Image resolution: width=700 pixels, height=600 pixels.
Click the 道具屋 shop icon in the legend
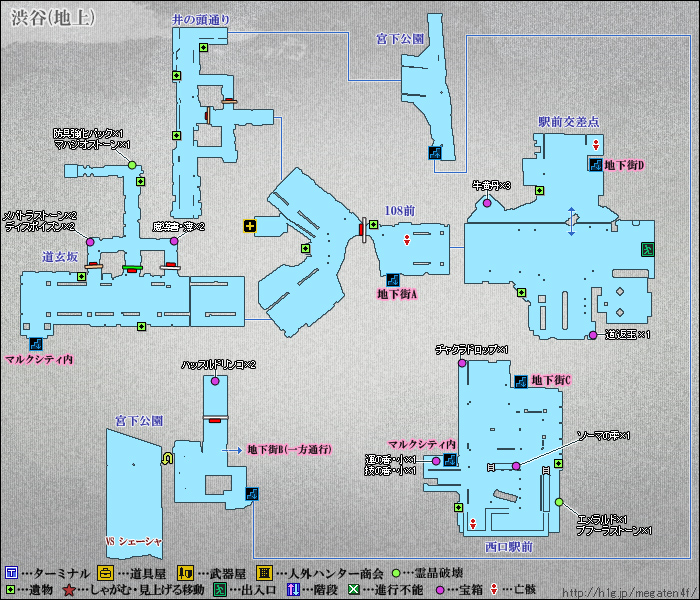104,573
